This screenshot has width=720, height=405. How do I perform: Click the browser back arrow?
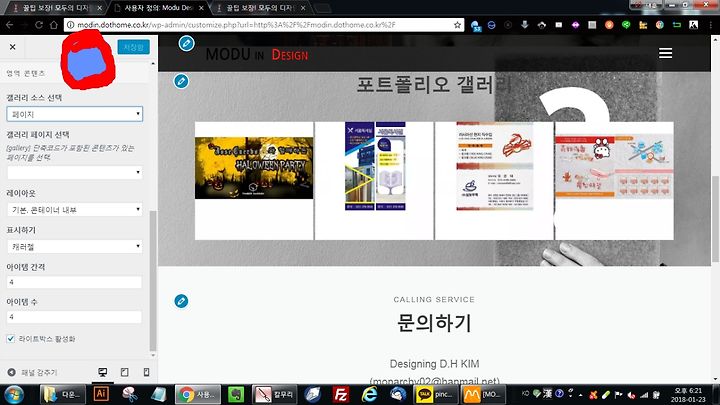10,25
